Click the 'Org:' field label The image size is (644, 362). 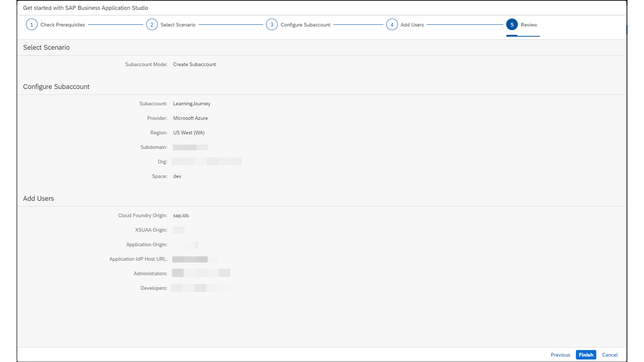[163, 162]
